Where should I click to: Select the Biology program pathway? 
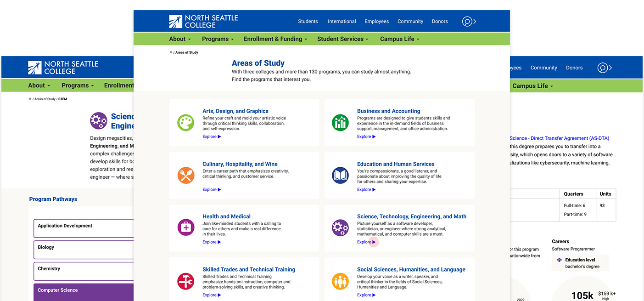click(84, 250)
